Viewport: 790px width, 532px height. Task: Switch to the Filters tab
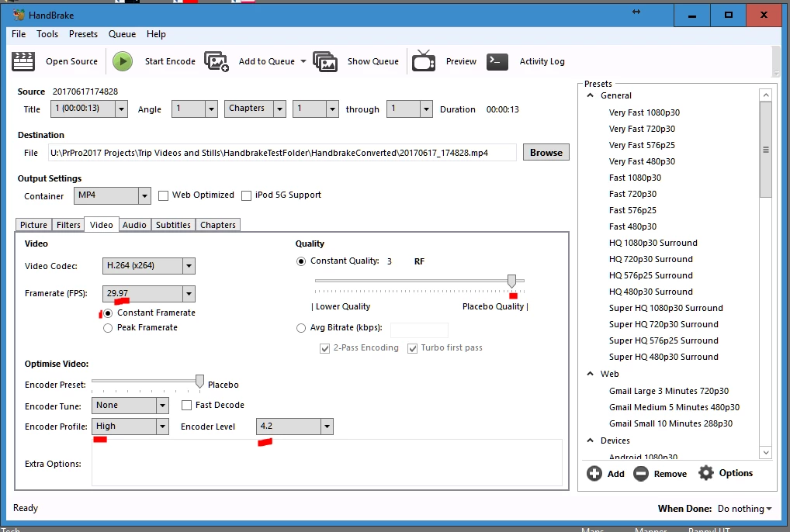click(68, 225)
